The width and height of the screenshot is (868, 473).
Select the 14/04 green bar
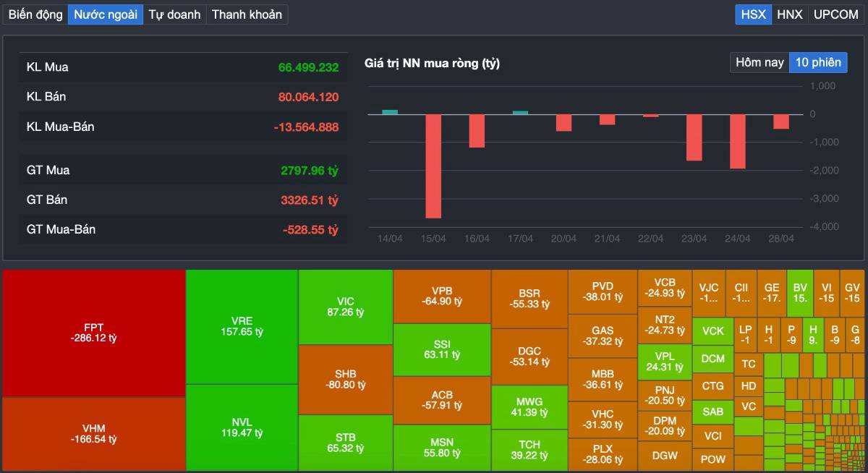point(390,112)
